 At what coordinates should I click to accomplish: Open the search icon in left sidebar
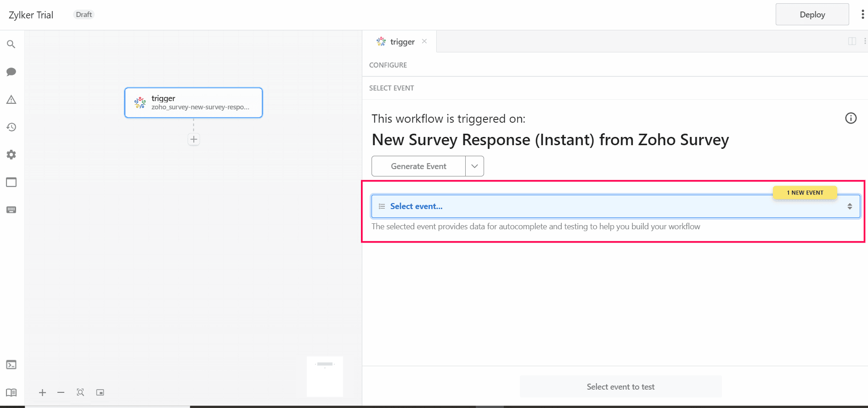tap(11, 44)
